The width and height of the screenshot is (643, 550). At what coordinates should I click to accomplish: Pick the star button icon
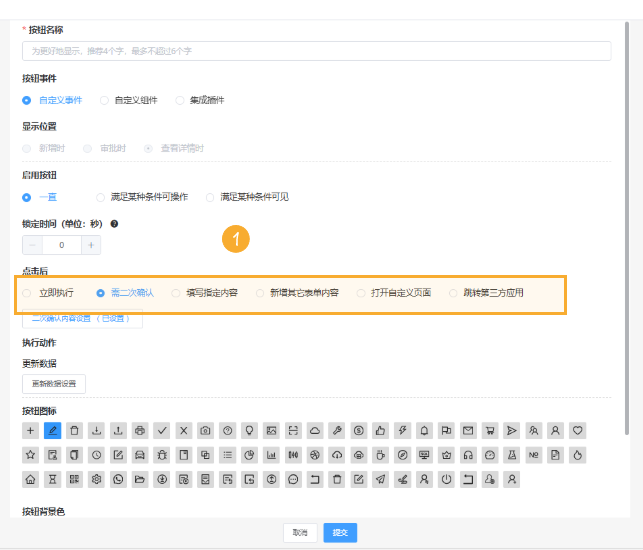click(30, 455)
